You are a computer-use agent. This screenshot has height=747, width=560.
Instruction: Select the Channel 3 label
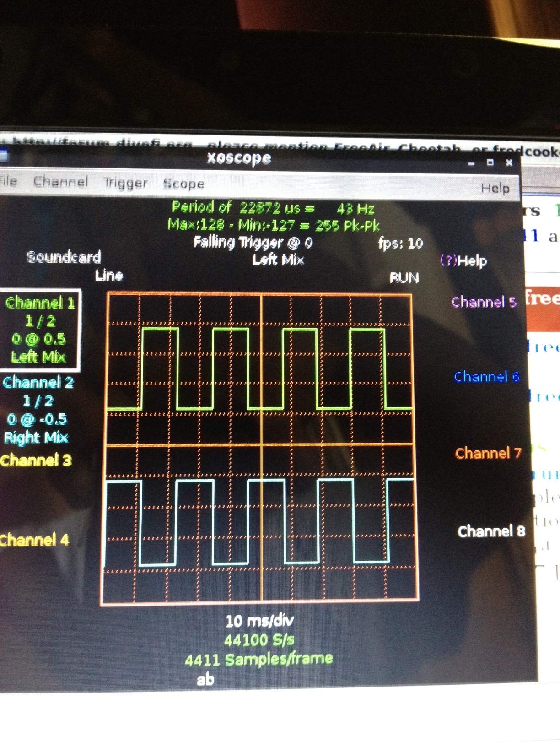point(36,460)
